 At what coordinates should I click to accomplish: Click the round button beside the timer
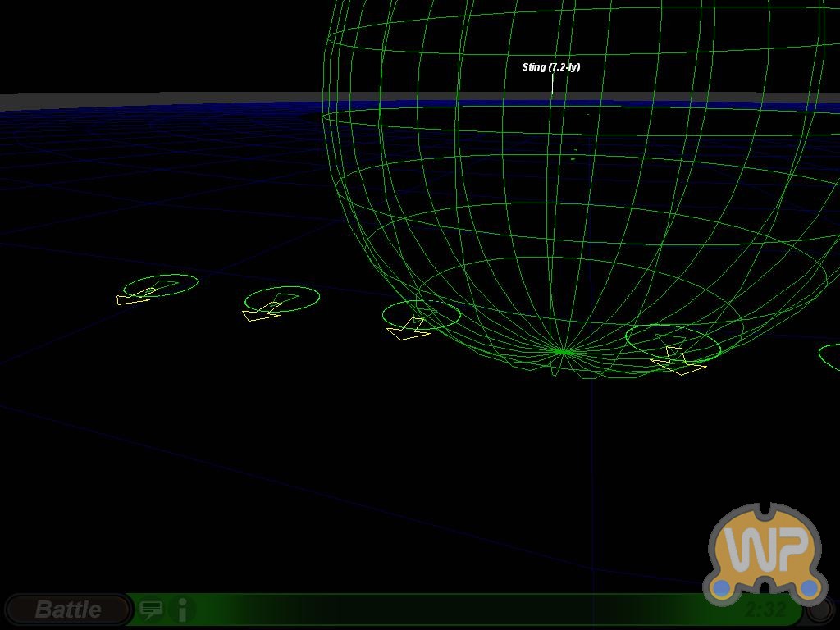point(819,609)
